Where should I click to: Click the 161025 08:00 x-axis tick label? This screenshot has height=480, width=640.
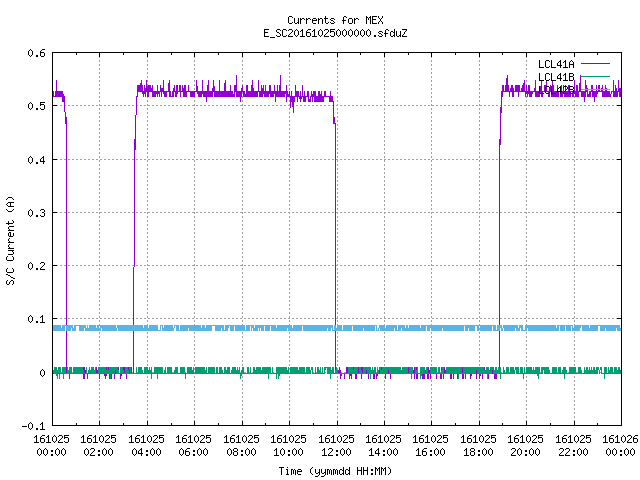[241, 445]
